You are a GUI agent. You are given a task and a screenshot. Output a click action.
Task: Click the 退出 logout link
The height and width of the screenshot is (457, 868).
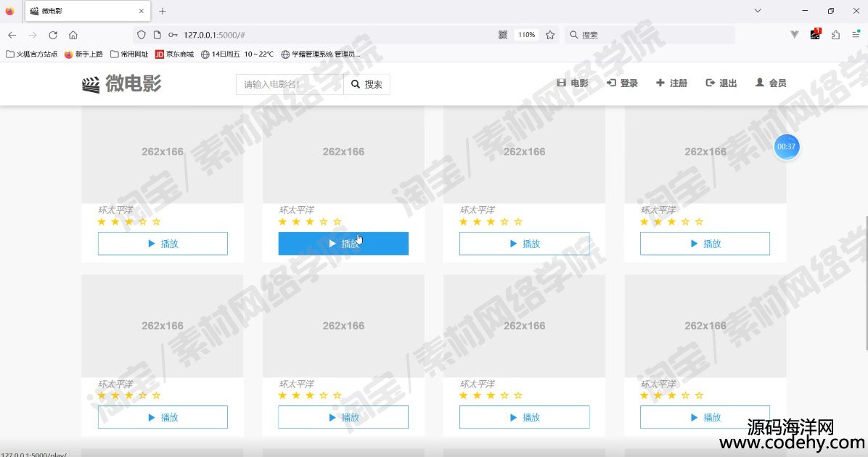click(721, 83)
